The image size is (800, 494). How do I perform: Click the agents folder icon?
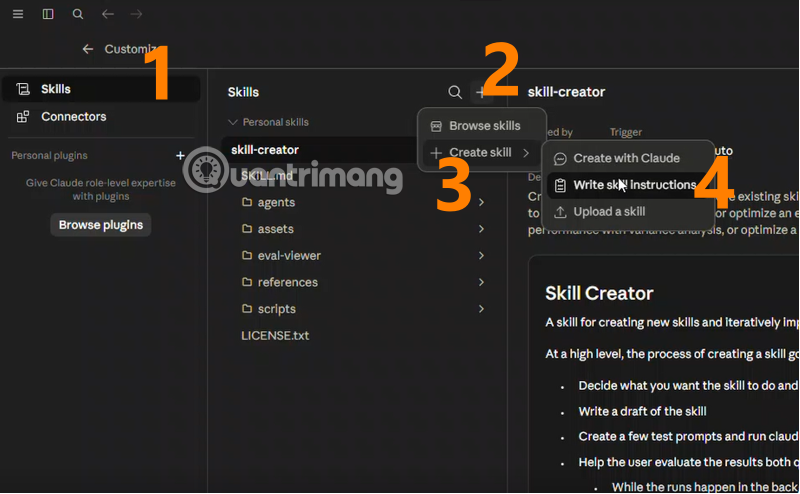click(247, 202)
